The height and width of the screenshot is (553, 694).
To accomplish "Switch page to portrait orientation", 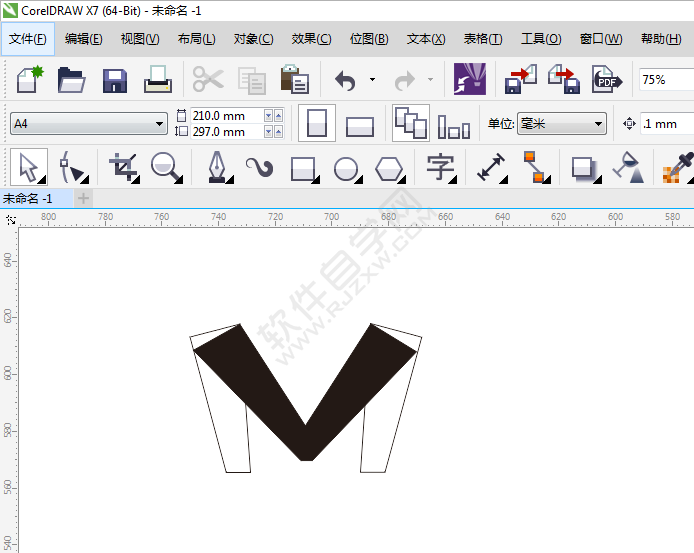I will point(317,124).
